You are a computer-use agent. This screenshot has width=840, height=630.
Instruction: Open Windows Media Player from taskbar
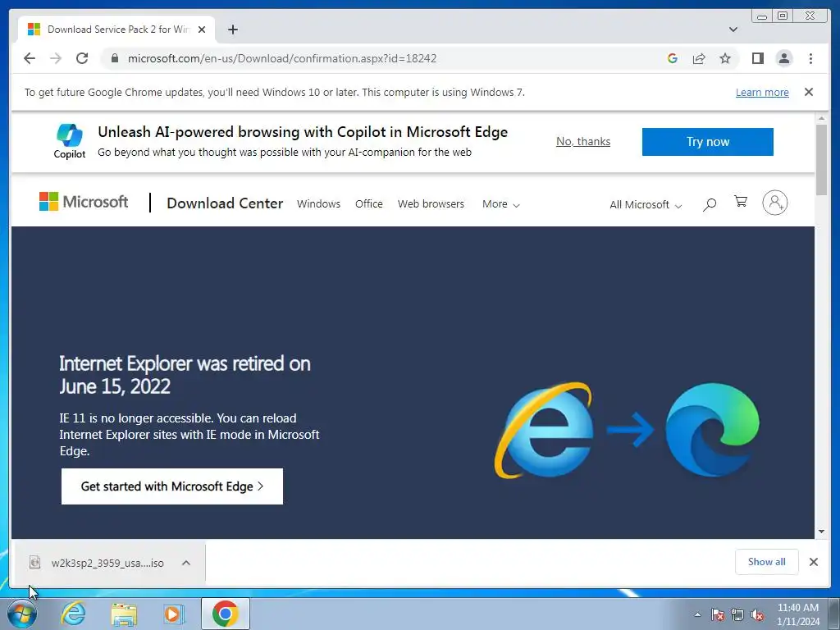point(173,614)
